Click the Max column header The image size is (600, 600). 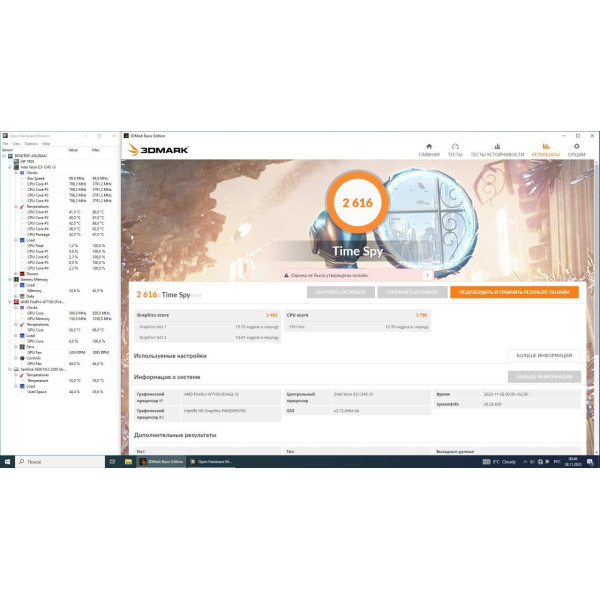pyautogui.click(x=95, y=150)
